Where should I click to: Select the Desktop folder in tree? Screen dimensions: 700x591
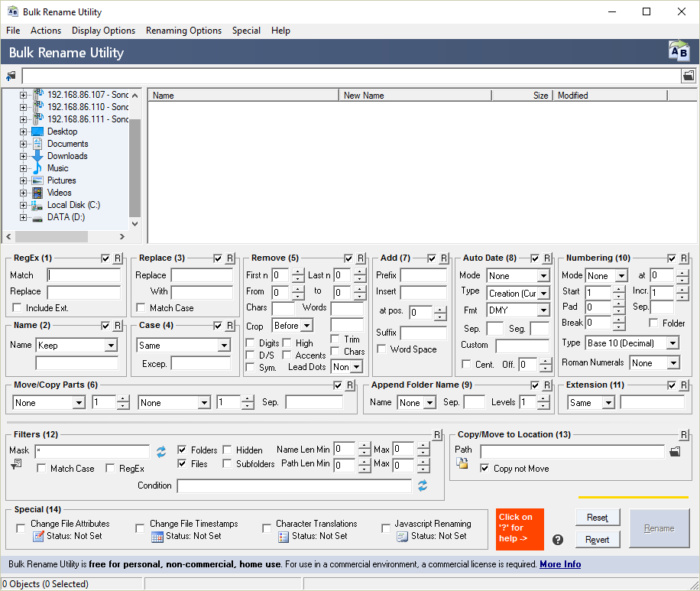(62, 131)
